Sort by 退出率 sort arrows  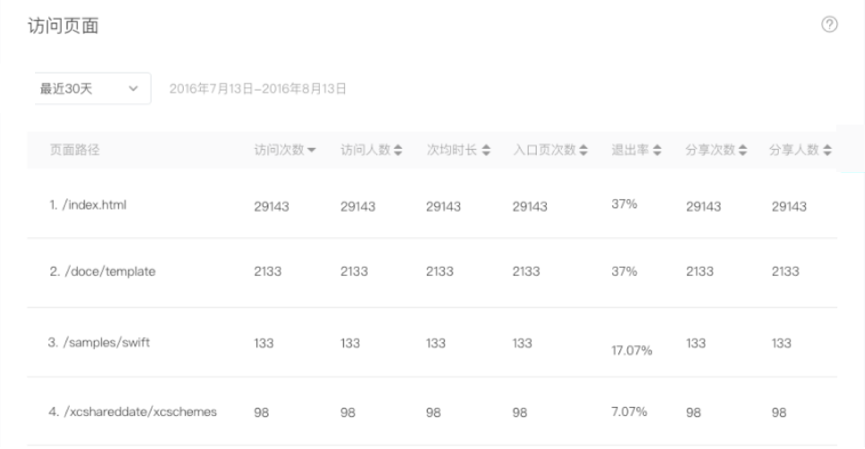click(656, 150)
